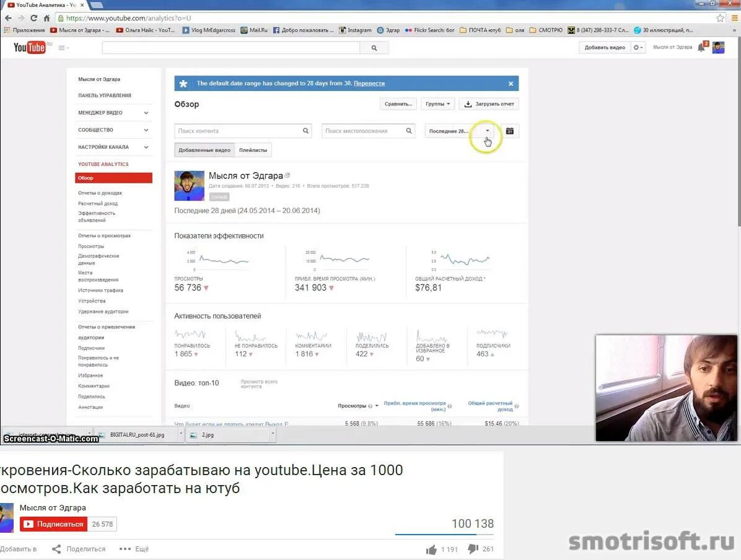741x560 pixels.
Task: Open the Ещё more options dots
Action: point(125,549)
